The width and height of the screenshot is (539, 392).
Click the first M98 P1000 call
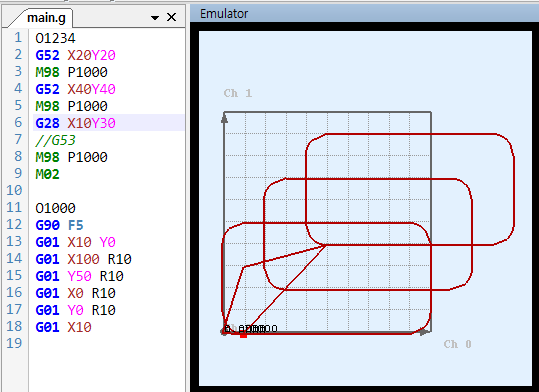(72, 72)
